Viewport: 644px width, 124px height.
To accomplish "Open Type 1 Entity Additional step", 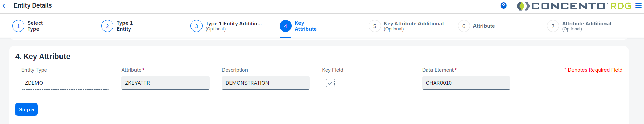I will pyautogui.click(x=234, y=26).
